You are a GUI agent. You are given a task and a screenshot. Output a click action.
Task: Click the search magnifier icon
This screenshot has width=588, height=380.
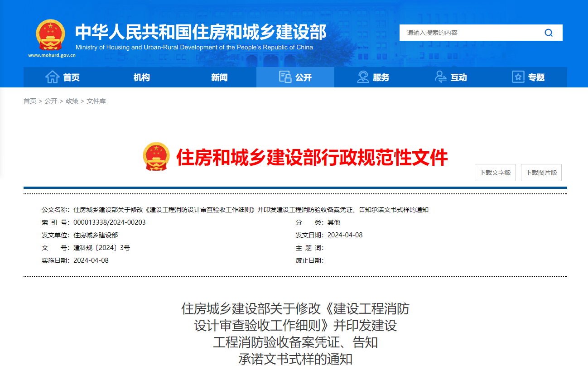(x=549, y=33)
